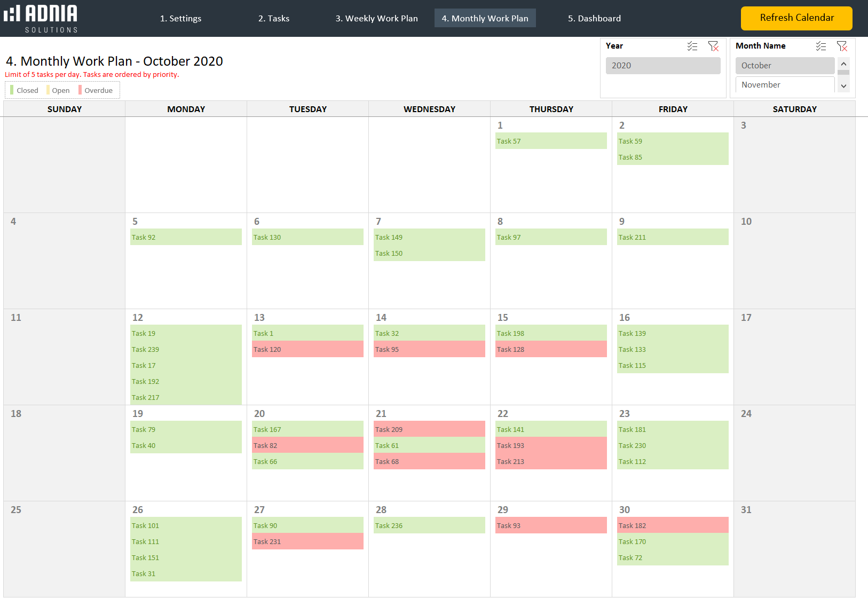Clear the Month Name slicer filter
Image resolution: width=868 pixels, height=598 pixels.
click(842, 46)
